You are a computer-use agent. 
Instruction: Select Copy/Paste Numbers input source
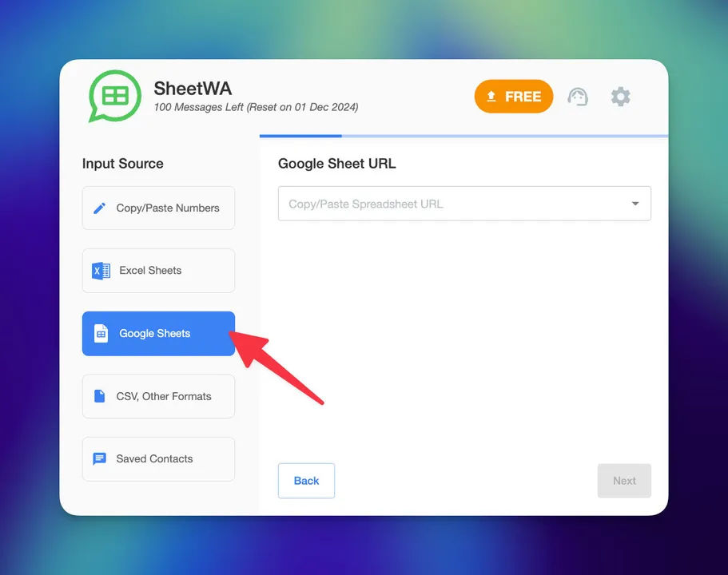(x=158, y=208)
